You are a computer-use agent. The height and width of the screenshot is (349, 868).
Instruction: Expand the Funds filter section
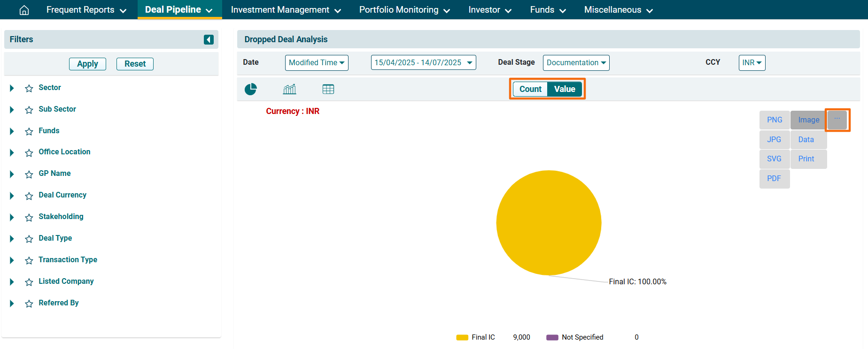tap(12, 131)
